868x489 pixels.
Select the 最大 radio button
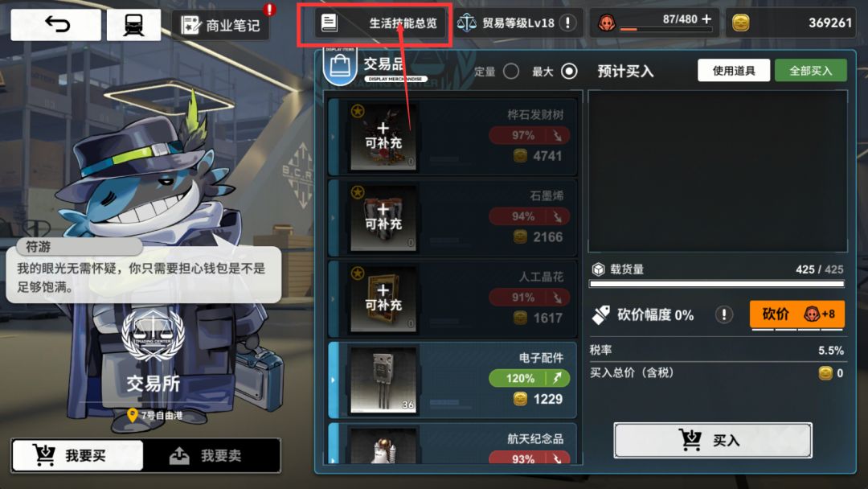click(x=569, y=72)
